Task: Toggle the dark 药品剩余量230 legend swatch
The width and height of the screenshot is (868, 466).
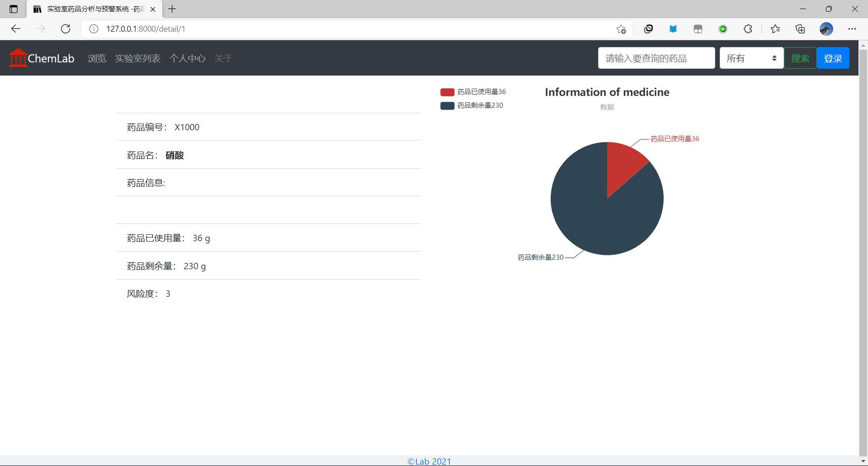Action: coord(447,105)
